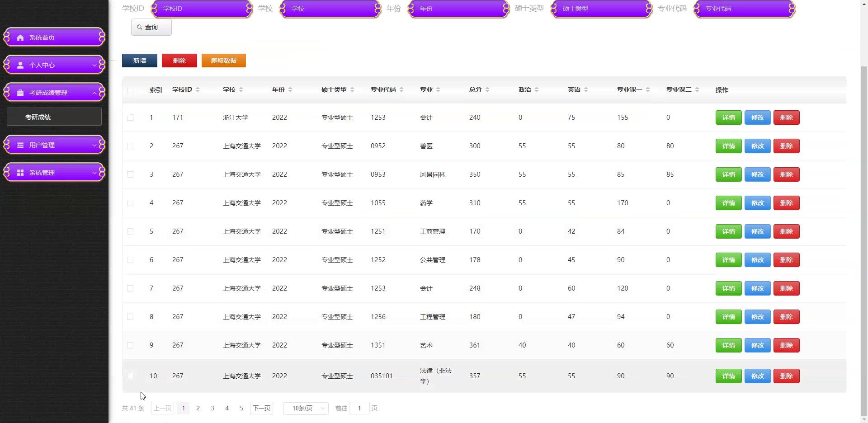Viewport: 868px width, 423px height.
Task: Click the 前往 page number input
Action: pos(359,408)
